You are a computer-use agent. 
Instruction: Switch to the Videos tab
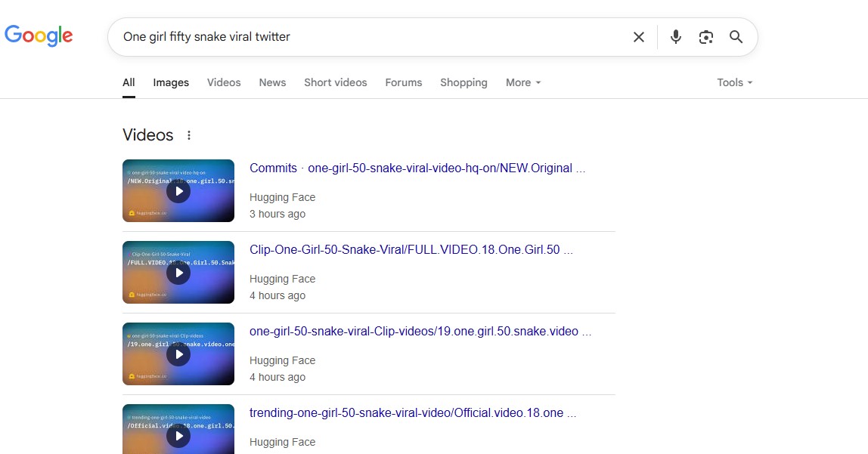click(x=224, y=82)
